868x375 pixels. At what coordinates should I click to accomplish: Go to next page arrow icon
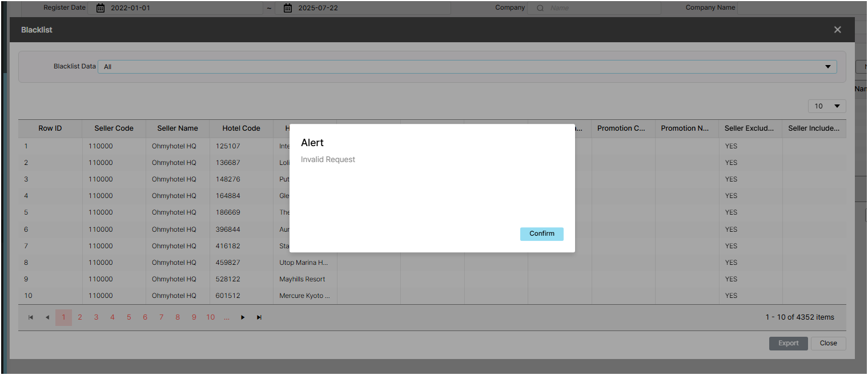click(x=243, y=317)
